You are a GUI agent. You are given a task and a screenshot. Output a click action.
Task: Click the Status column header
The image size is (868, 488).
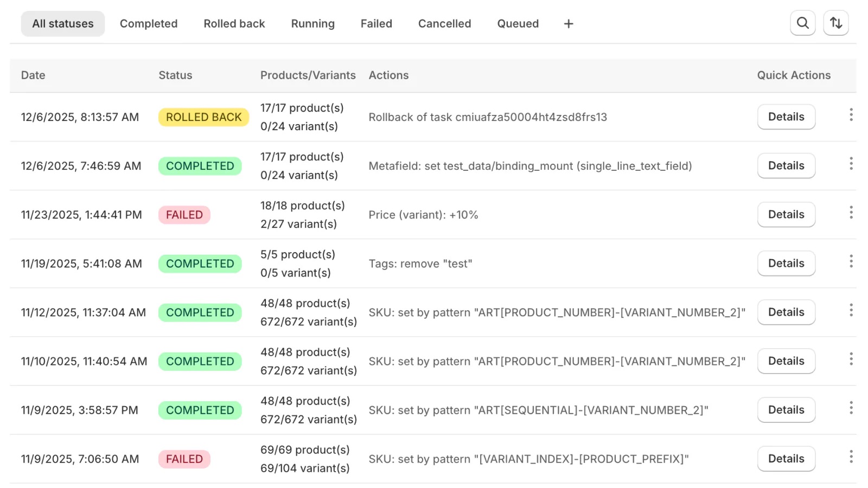175,75
